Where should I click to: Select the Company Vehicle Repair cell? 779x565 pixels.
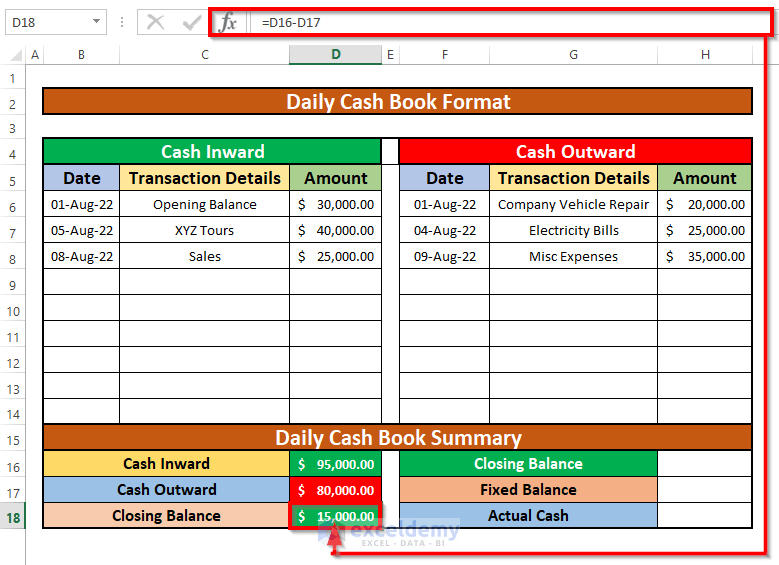coord(573,204)
